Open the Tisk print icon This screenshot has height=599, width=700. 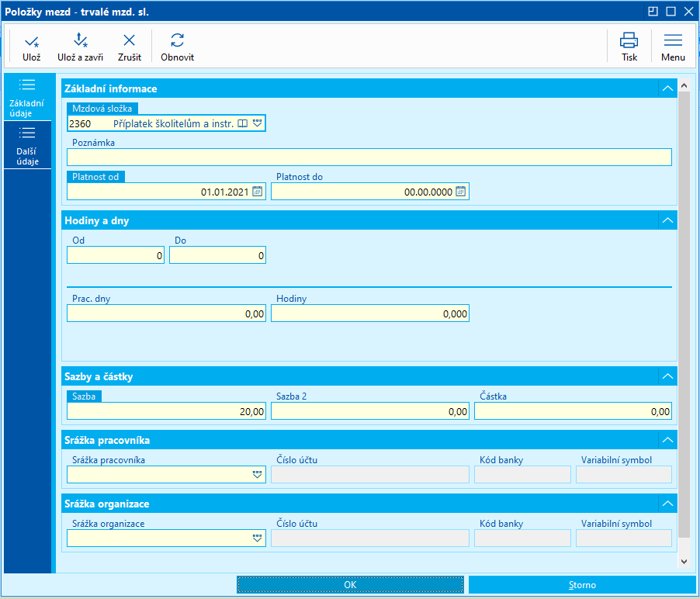coord(629,42)
